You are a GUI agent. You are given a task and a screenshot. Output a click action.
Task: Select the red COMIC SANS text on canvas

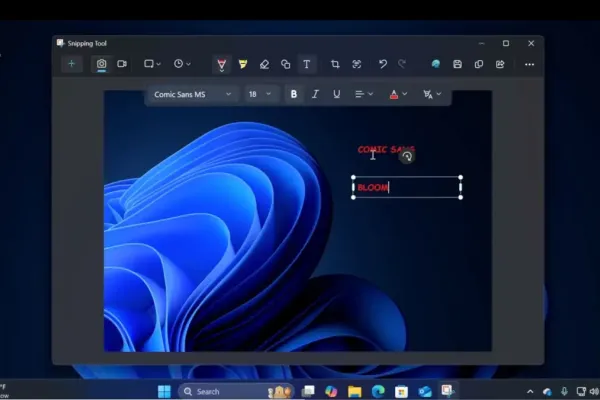point(386,149)
